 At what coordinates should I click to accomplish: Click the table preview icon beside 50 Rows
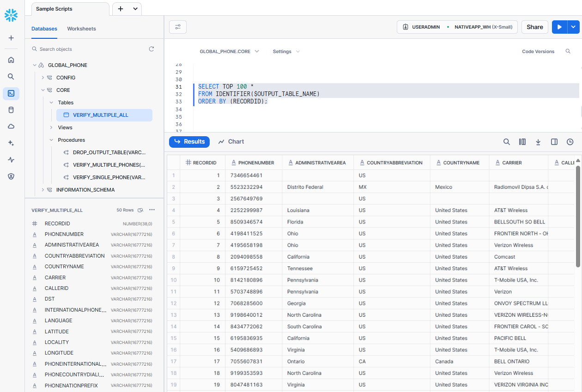point(140,210)
